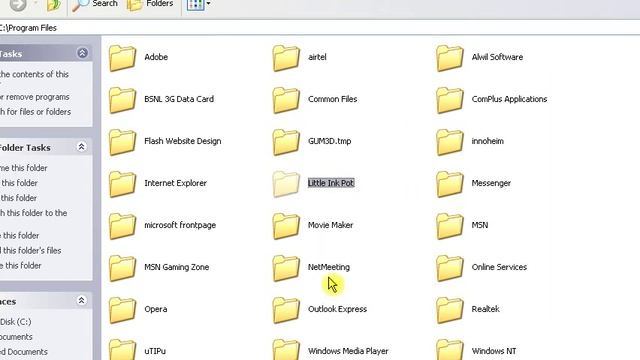Viewport: 640px width, 360px height.
Task: Select the Online Services folder name
Action: click(x=499, y=267)
